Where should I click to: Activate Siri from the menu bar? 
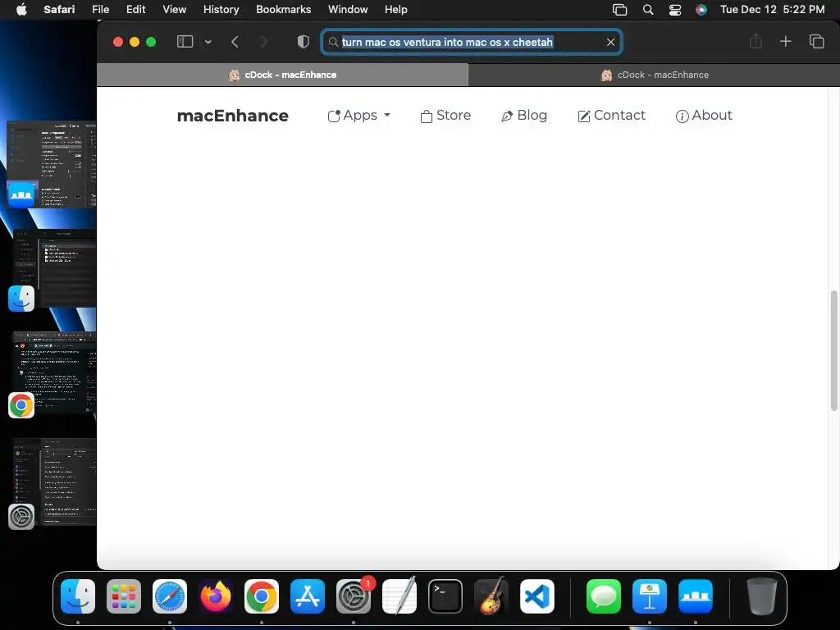coord(701,10)
